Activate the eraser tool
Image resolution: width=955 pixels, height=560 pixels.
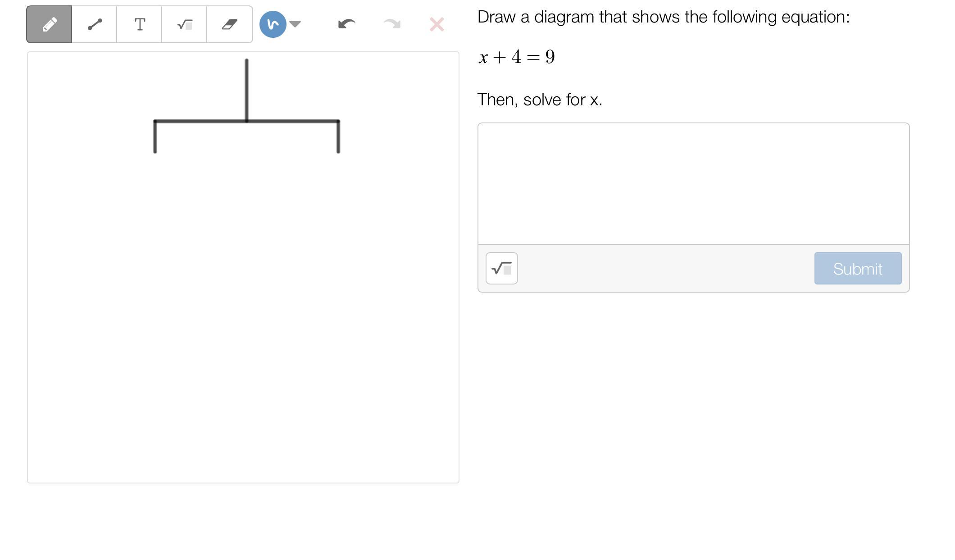(x=229, y=24)
